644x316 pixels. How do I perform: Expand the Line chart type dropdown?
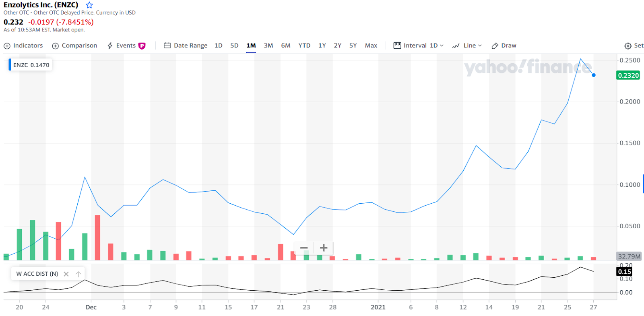tap(467, 45)
